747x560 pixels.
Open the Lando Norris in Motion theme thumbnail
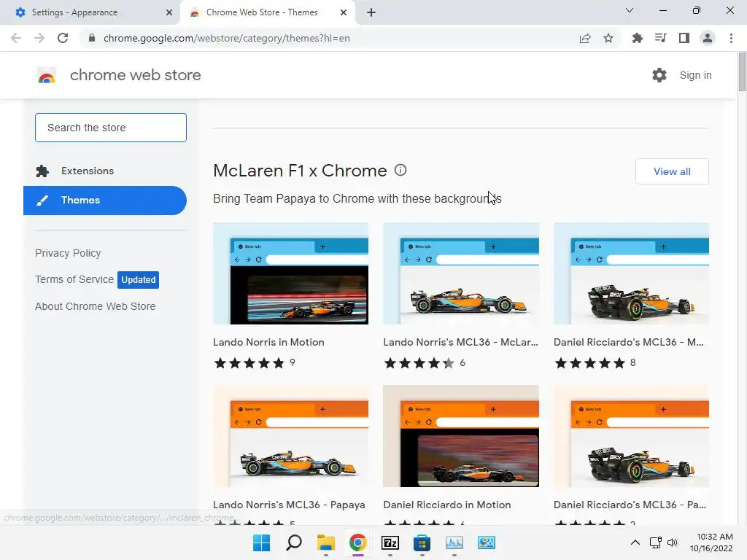[290, 273]
